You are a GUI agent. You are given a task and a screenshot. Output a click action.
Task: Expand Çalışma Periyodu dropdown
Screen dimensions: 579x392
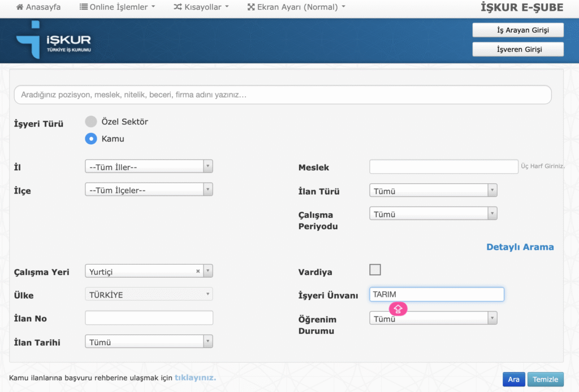433,214
